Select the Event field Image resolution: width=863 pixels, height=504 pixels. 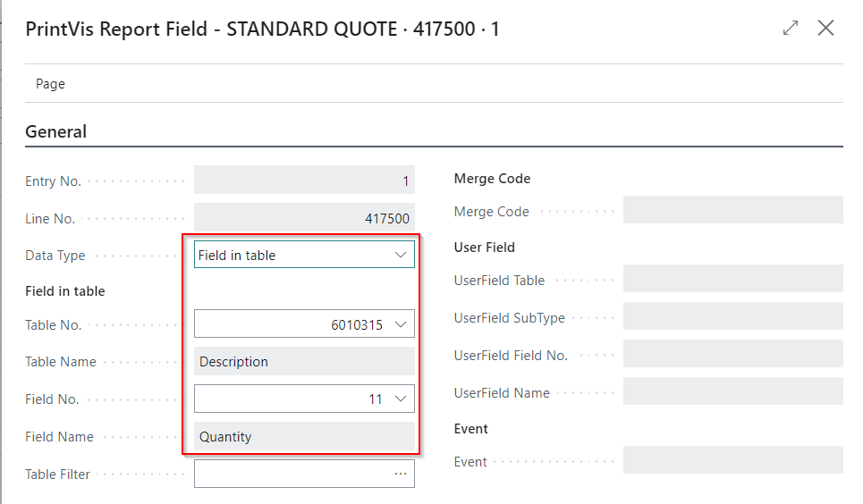(732, 461)
